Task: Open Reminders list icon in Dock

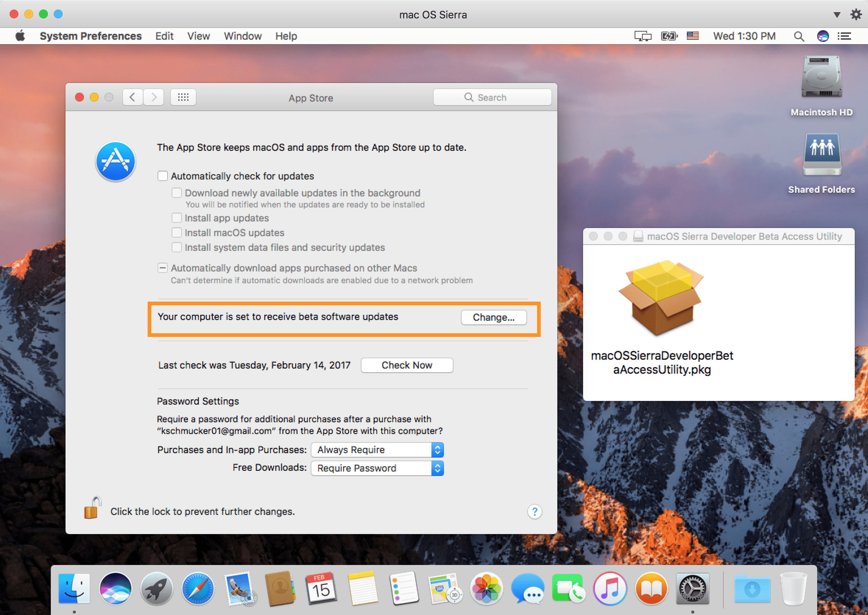Action: [404, 589]
